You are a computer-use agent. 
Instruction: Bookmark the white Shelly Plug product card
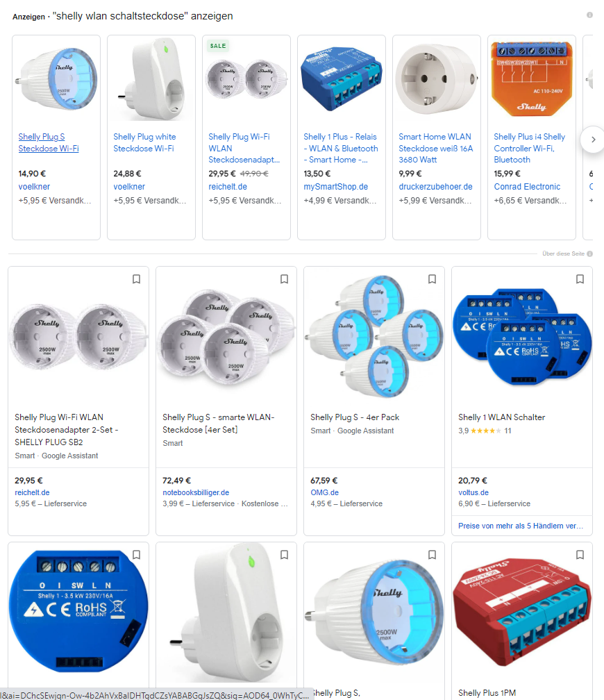coord(285,554)
